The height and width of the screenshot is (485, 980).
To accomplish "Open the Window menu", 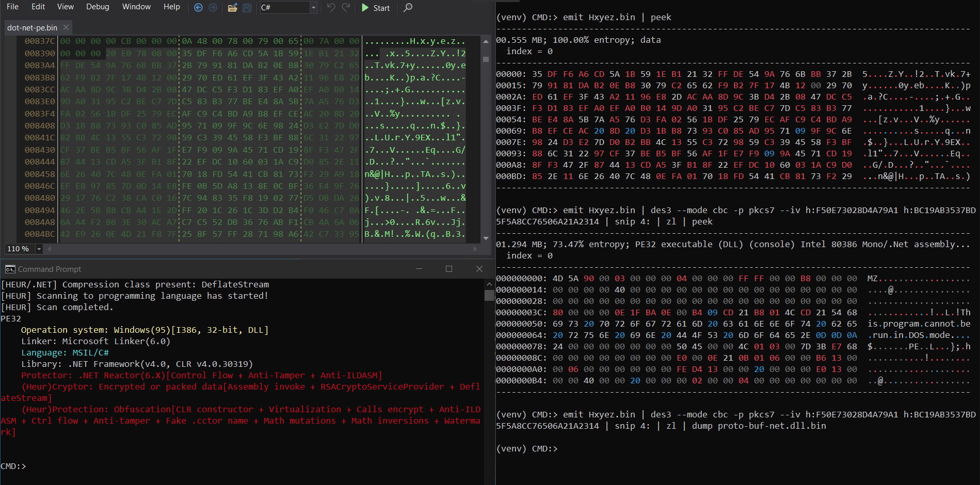I will coord(136,7).
